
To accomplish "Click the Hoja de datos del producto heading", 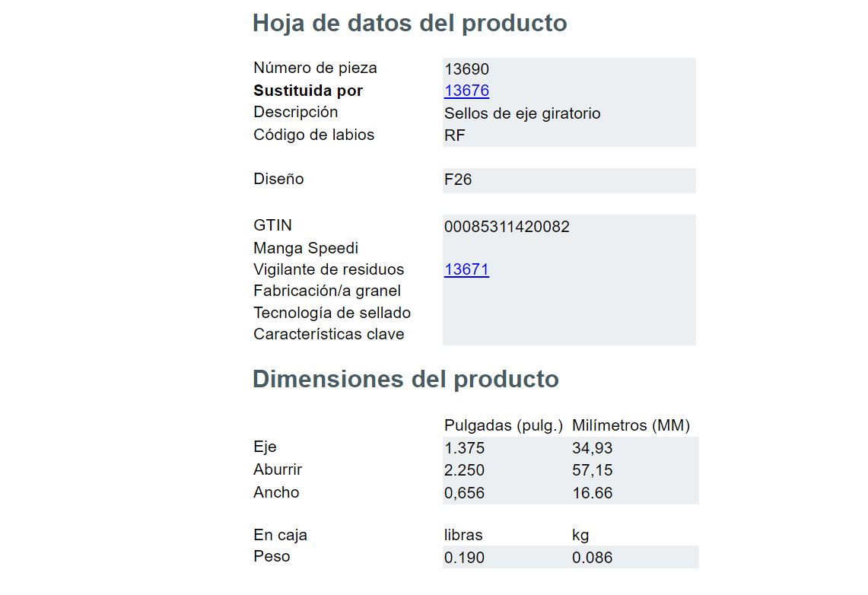I will click(409, 24).
